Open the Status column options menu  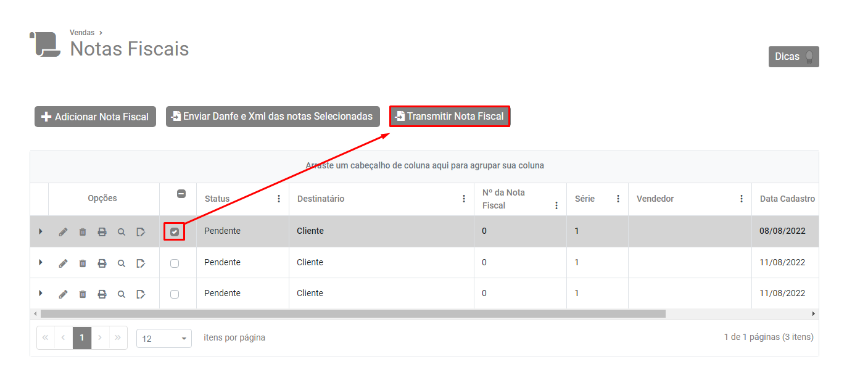click(279, 199)
